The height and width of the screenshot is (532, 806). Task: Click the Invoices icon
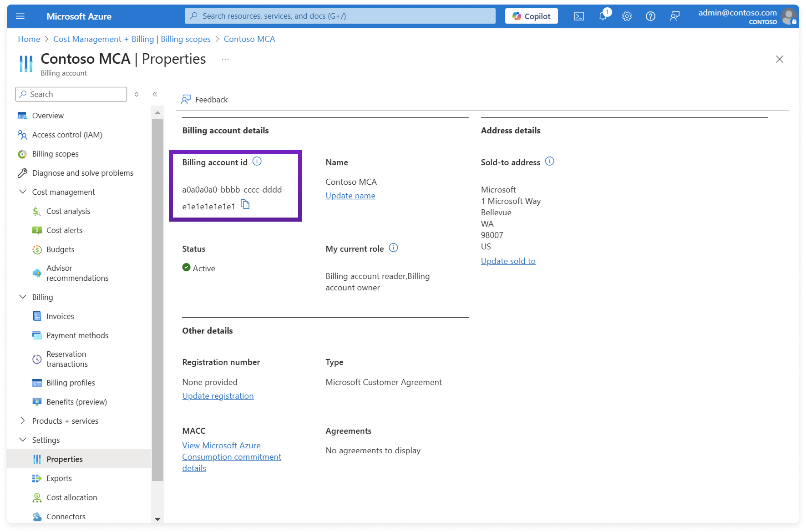coord(37,316)
